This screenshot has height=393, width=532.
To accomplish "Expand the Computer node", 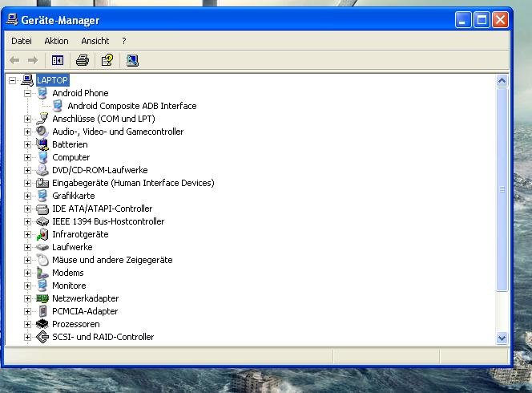I will click(x=27, y=158).
